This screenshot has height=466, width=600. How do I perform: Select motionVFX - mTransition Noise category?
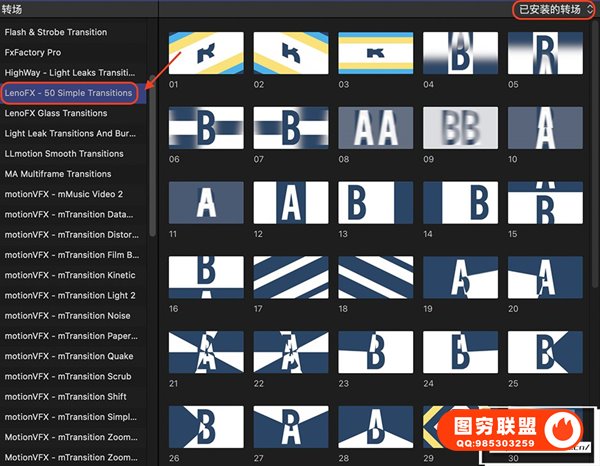[68, 316]
